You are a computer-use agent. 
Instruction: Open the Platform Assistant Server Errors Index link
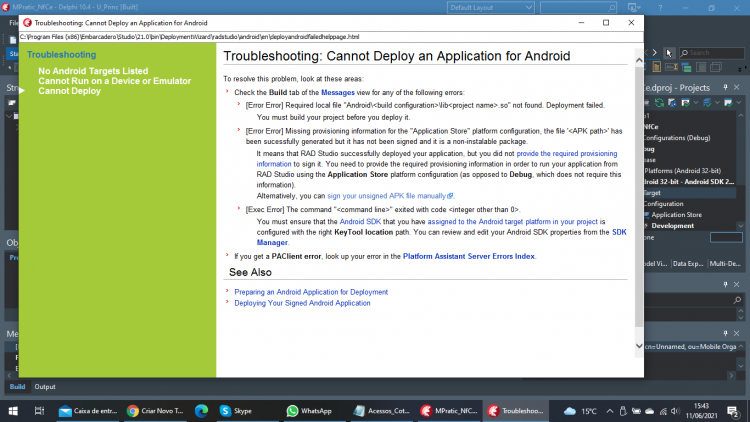(x=469, y=256)
